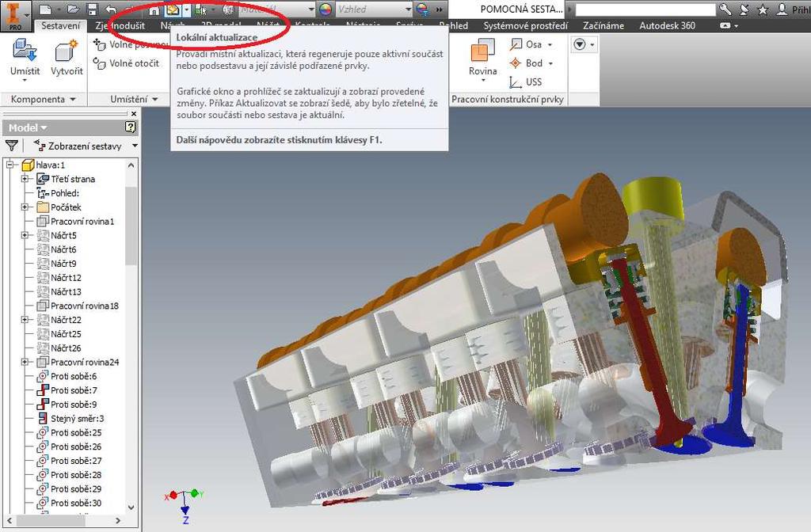Expand the Umístění panel dropdown
The height and width of the screenshot is (532, 811).
pos(134,99)
